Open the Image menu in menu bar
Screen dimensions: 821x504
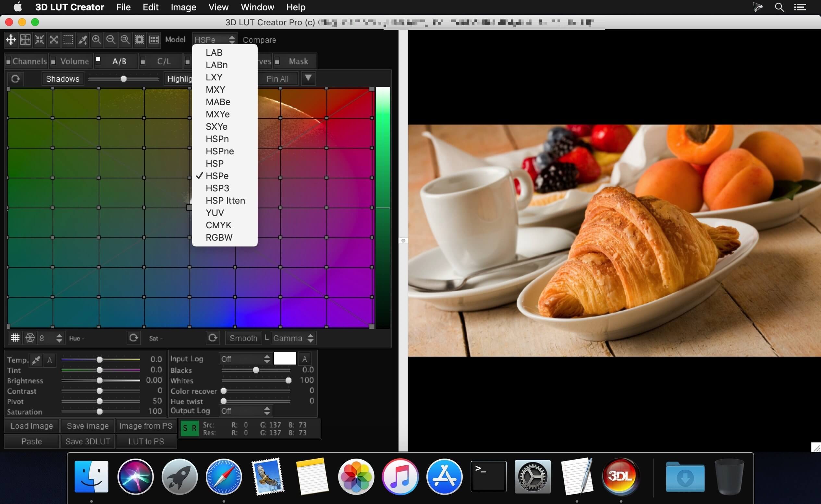point(183,7)
